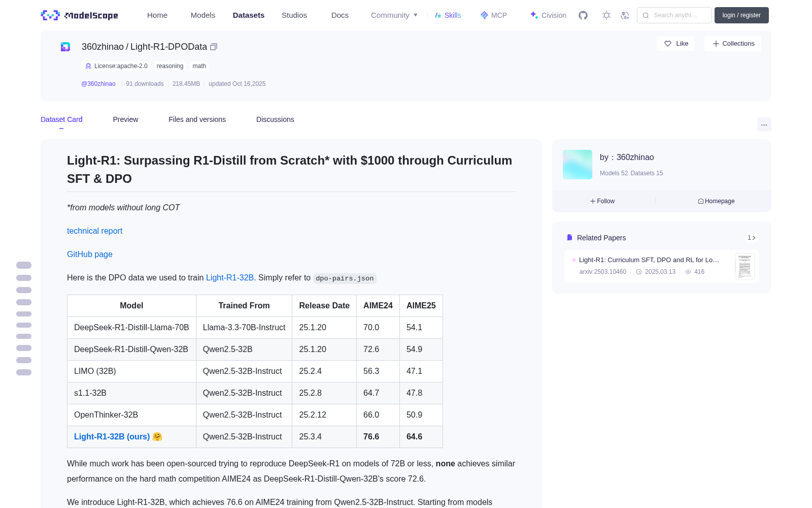
Task: Click the login / register button
Action: [x=741, y=15]
